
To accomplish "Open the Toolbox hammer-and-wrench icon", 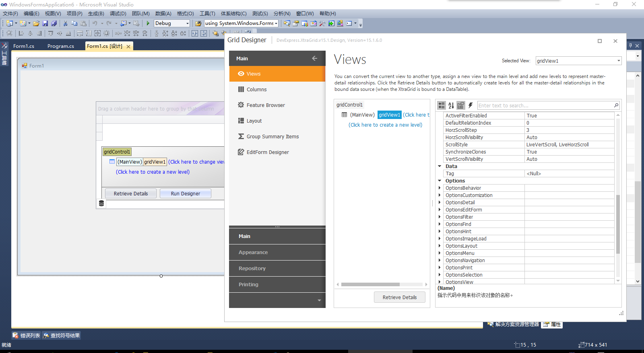I will point(322,23).
